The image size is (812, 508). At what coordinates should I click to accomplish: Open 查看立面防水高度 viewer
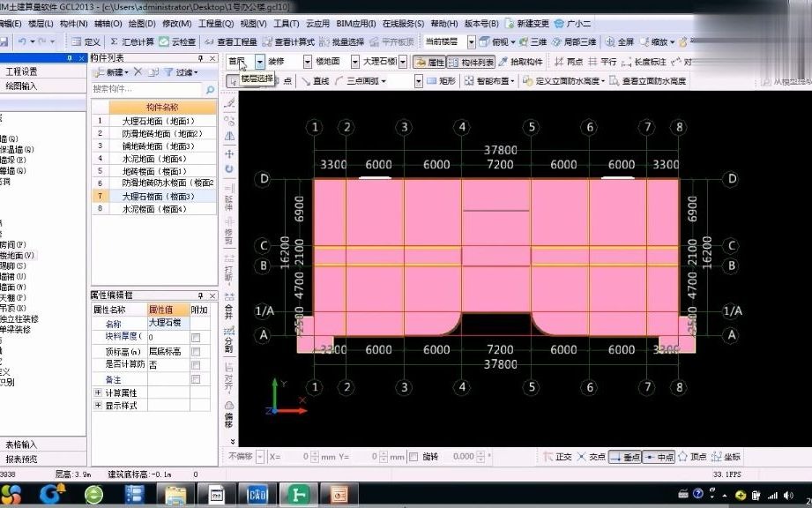(x=648, y=81)
